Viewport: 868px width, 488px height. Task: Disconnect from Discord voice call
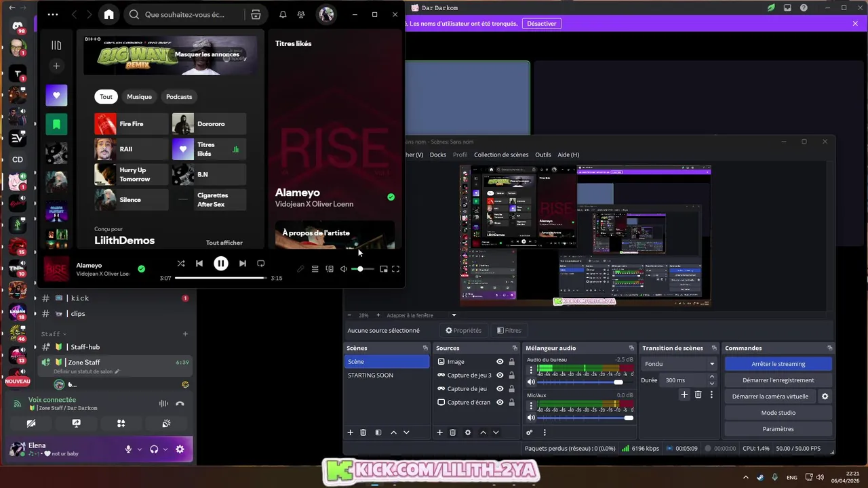pos(180,403)
